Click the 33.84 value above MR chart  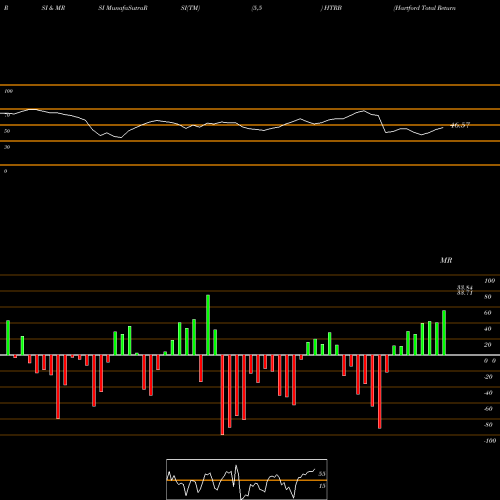pyautogui.click(x=465, y=287)
